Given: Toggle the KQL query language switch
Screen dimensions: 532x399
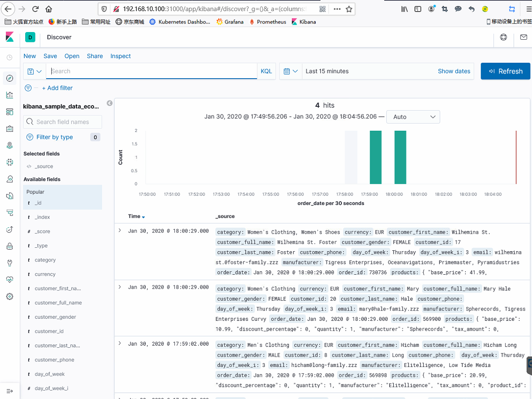Looking at the screenshot, I should click(266, 71).
